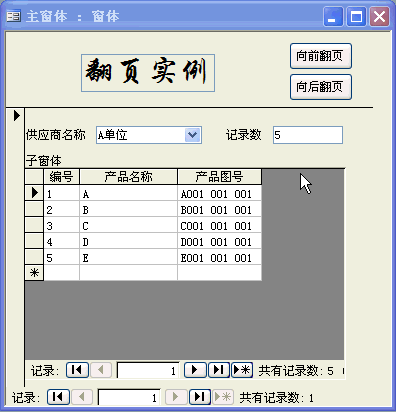Click product name cell A
The height and width of the screenshot is (412, 396).
[128, 193]
